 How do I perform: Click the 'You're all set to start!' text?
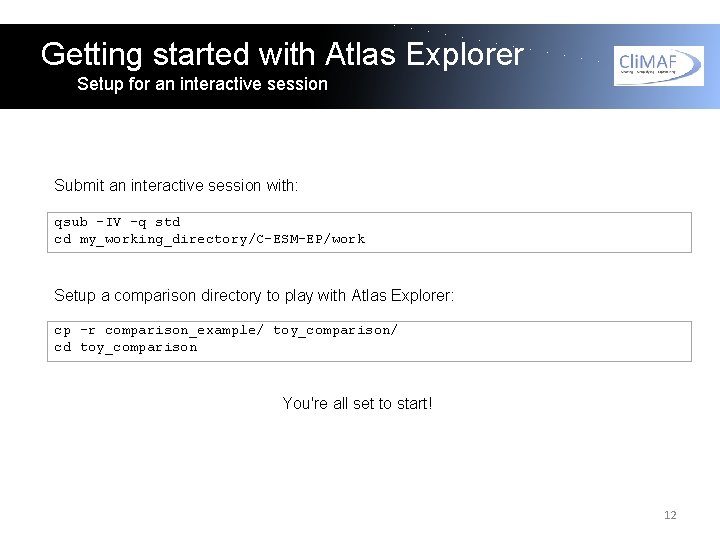click(357, 403)
